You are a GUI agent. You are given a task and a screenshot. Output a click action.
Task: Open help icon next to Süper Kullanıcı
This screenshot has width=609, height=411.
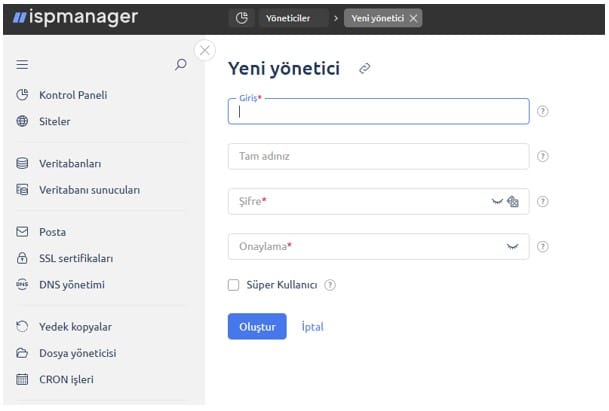[330, 285]
